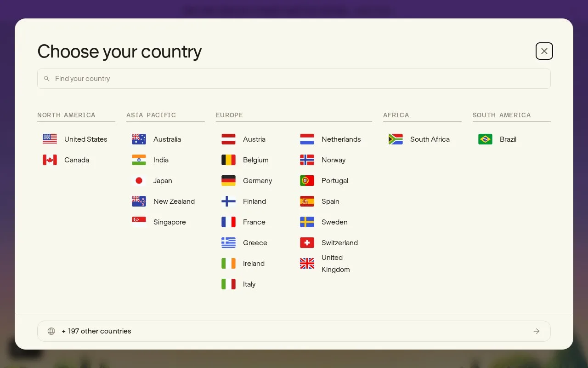The width and height of the screenshot is (588, 368).
Task: Click the Norway flag icon
Action: point(307,160)
